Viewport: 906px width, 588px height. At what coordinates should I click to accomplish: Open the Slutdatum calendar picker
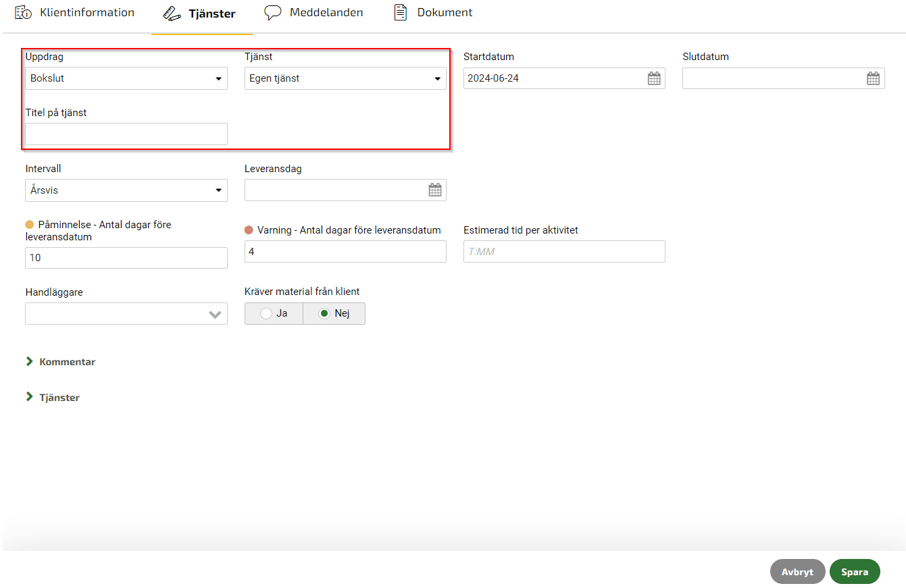pyautogui.click(x=873, y=78)
